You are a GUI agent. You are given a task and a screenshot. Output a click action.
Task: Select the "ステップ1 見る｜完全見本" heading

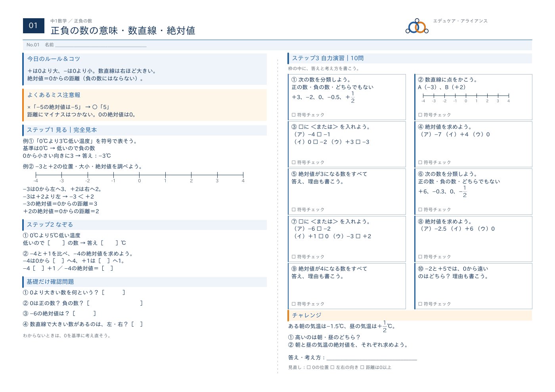[x=62, y=130]
